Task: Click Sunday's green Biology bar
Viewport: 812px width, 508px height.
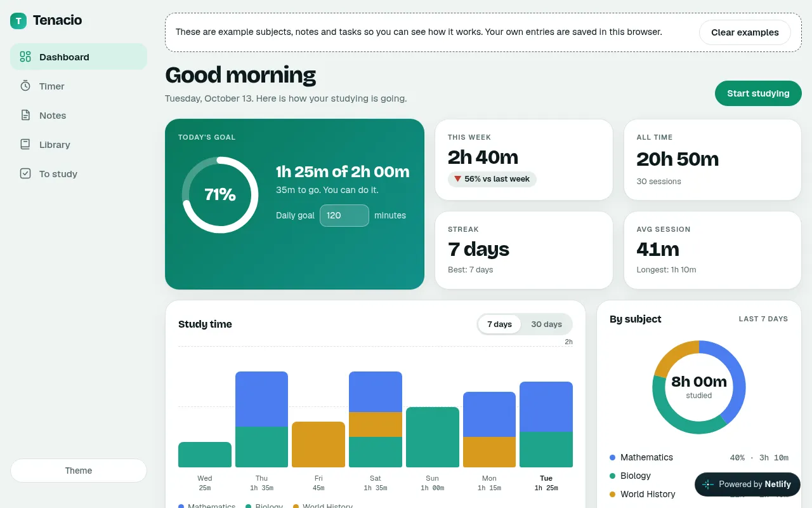Action: point(432,437)
